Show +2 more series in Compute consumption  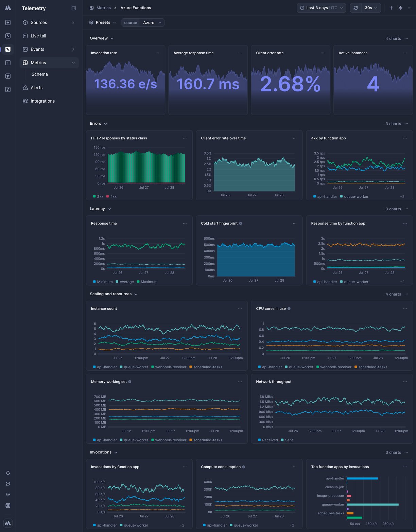292,526
